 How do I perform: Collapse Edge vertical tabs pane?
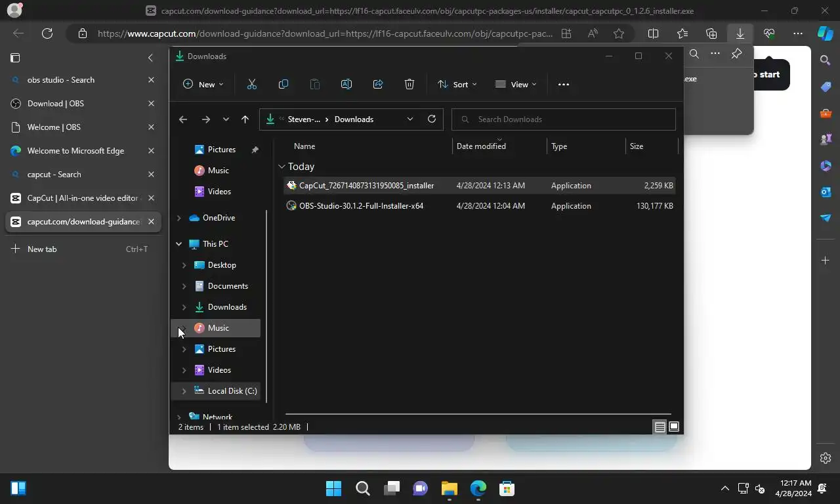point(150,58)
